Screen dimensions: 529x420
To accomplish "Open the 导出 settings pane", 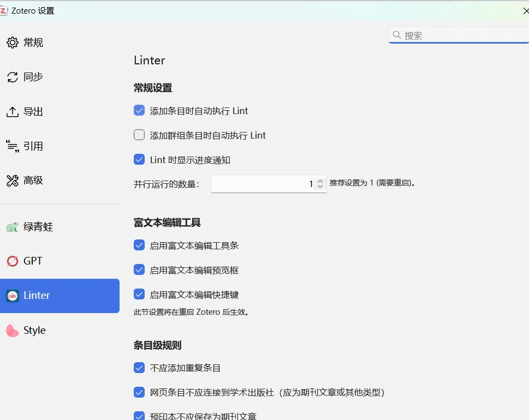I will tap(33, 112).
